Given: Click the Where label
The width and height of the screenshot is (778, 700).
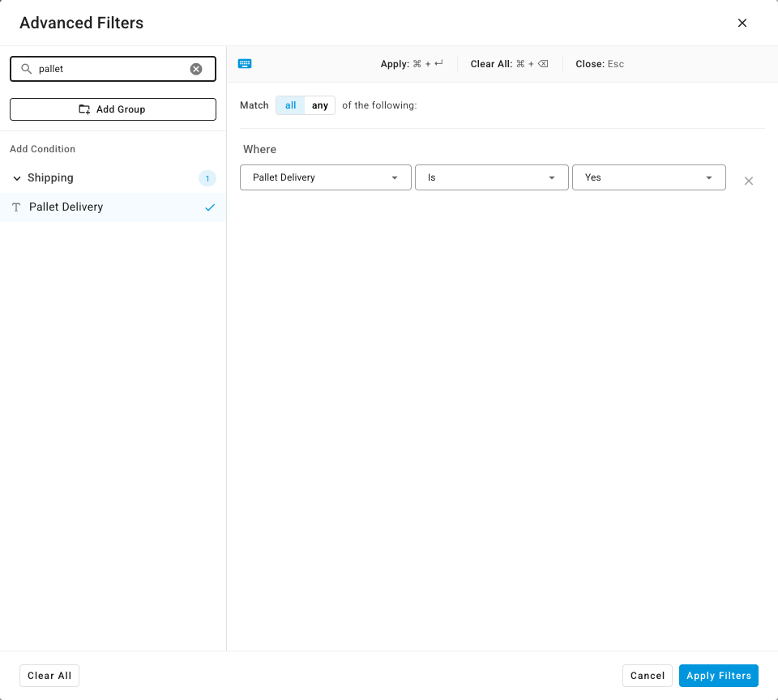Looking at the screenshot, I should pos(259,149).
